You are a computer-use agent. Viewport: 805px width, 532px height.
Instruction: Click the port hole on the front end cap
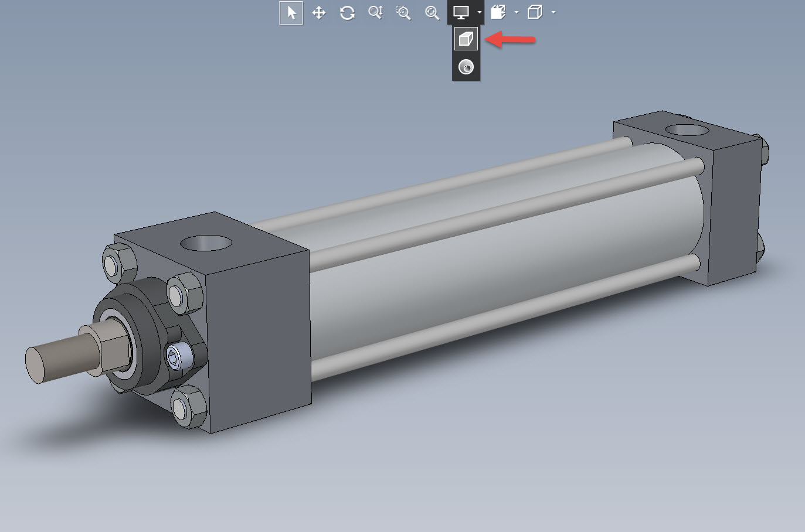click(x=206, y=243)
